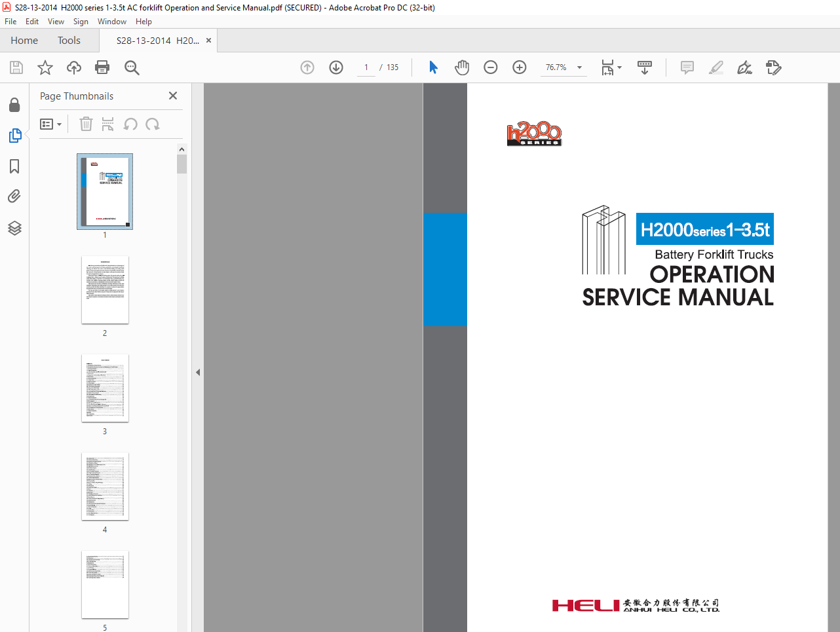Toggle the Page Thumbnails sidebar icon

pyautogui.click(x=14, y=136)
